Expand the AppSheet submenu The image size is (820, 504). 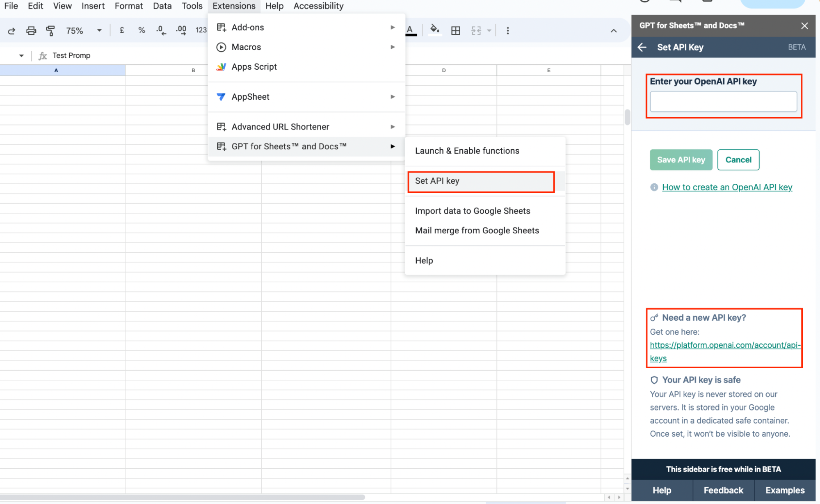point(306,97)
